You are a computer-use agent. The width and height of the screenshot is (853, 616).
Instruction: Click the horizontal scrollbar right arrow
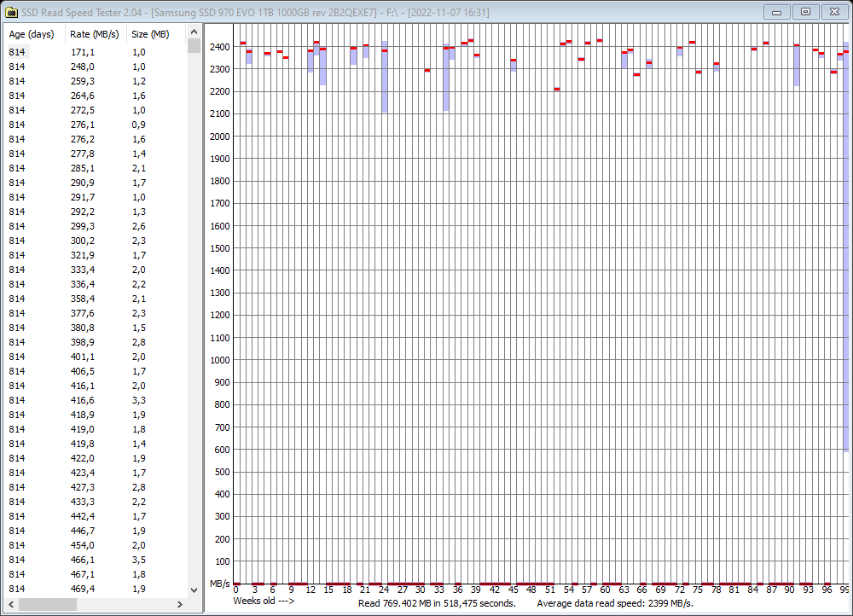coord(179,606)
